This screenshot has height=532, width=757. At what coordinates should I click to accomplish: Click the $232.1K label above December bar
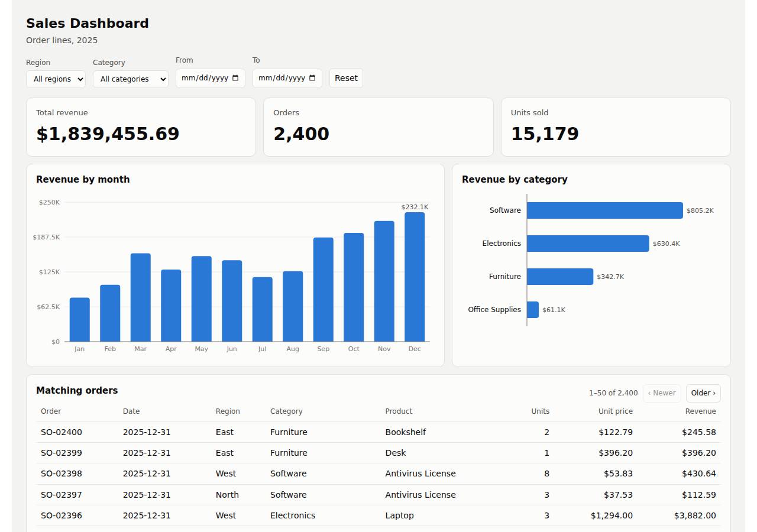[415, 207]
